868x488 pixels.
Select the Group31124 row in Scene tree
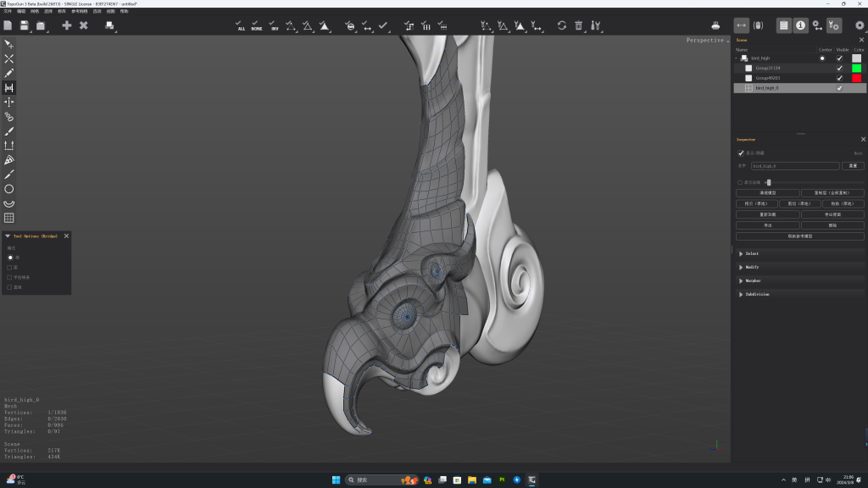point(799,68)
